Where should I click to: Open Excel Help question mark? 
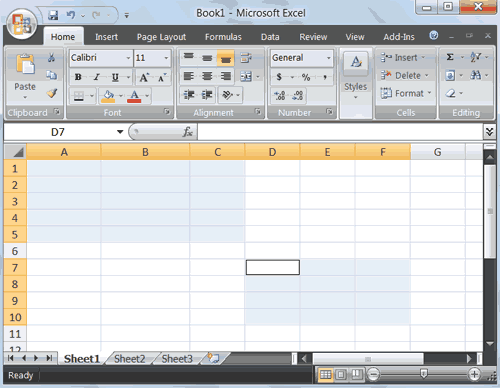pyautogui.click(x=434, y=35)
